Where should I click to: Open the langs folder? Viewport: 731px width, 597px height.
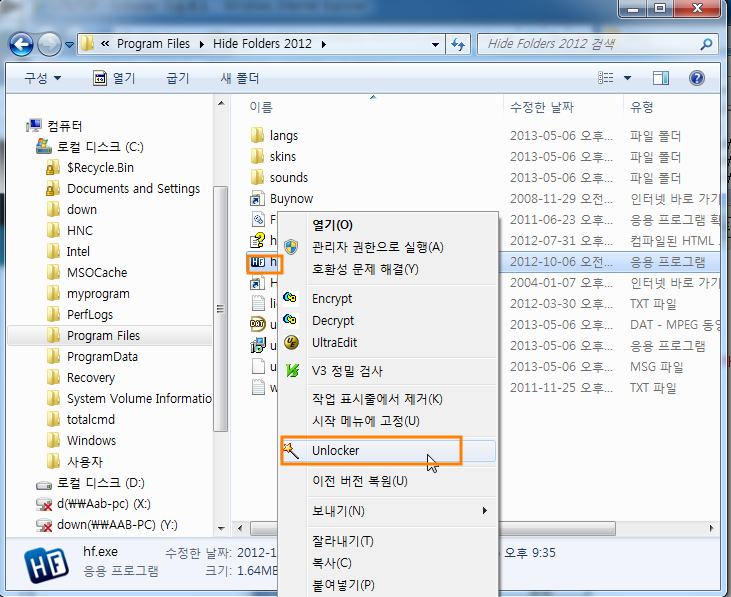275,136
